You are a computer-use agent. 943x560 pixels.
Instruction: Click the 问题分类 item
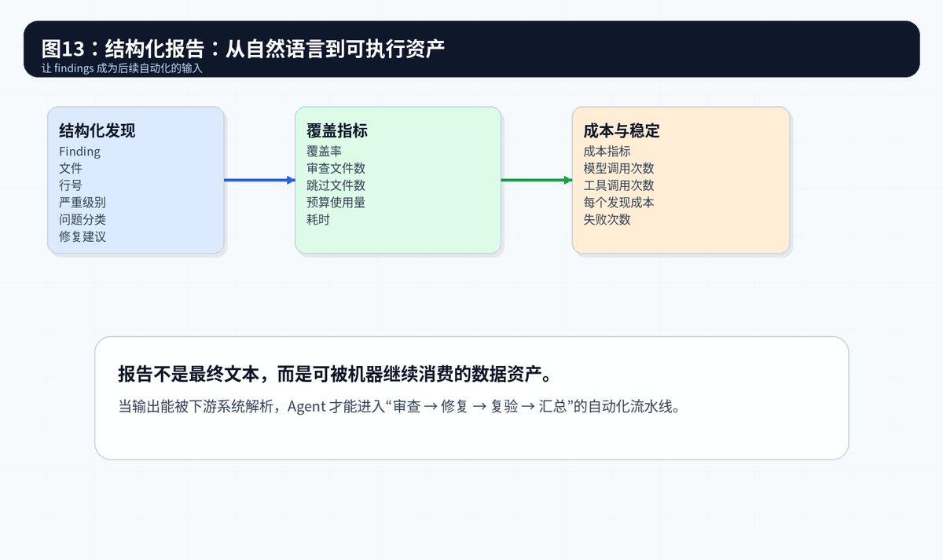pos(82,220)
